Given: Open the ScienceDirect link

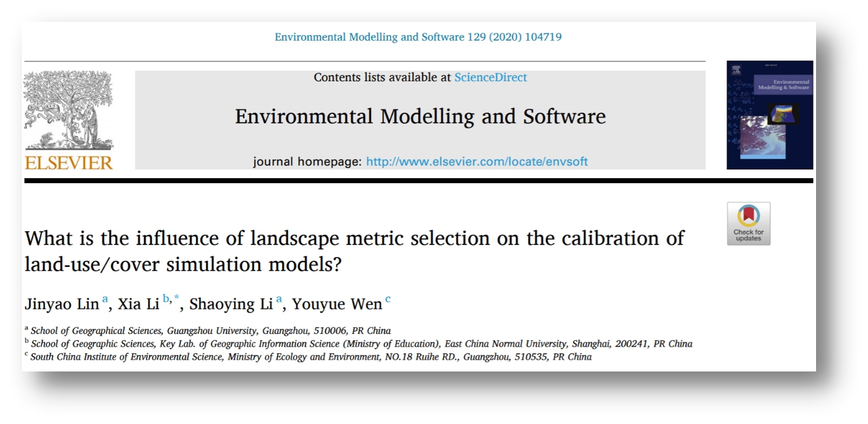Looking at the screenshot, I should [491, 78].
